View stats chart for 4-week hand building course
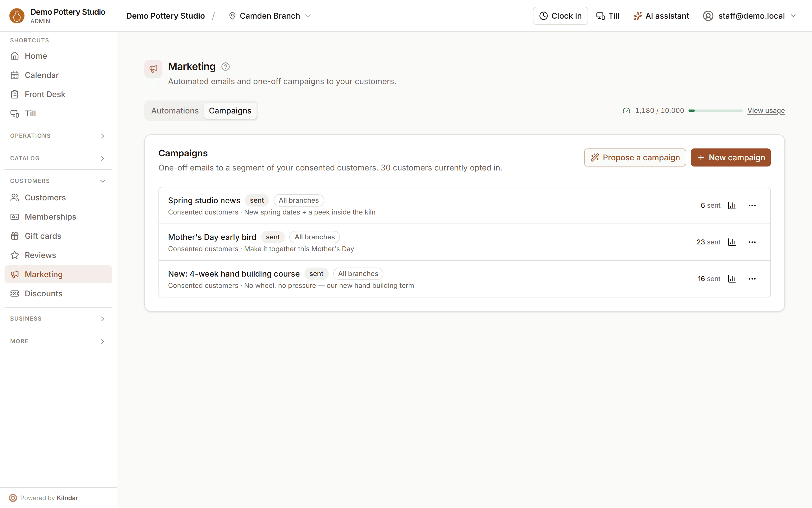Image resolution: width=812 pixels, height=508 pixels. 732,279
